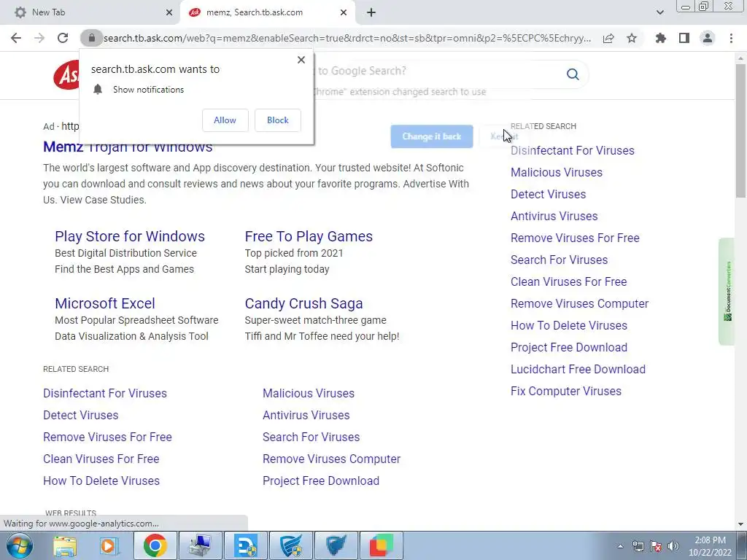This screenshot has height=560, width=747.
Task: Click the red-green overlapping squares taskbar icon
Action: 382,545
